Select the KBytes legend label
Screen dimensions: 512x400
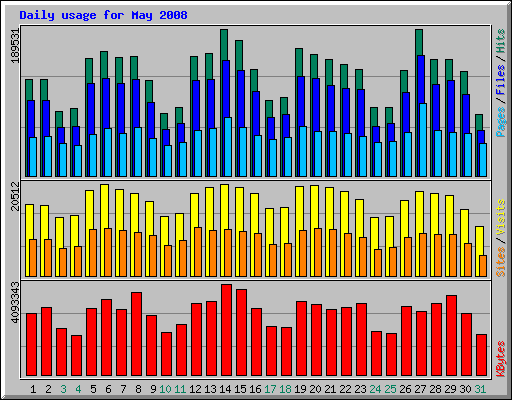[500, 359]
